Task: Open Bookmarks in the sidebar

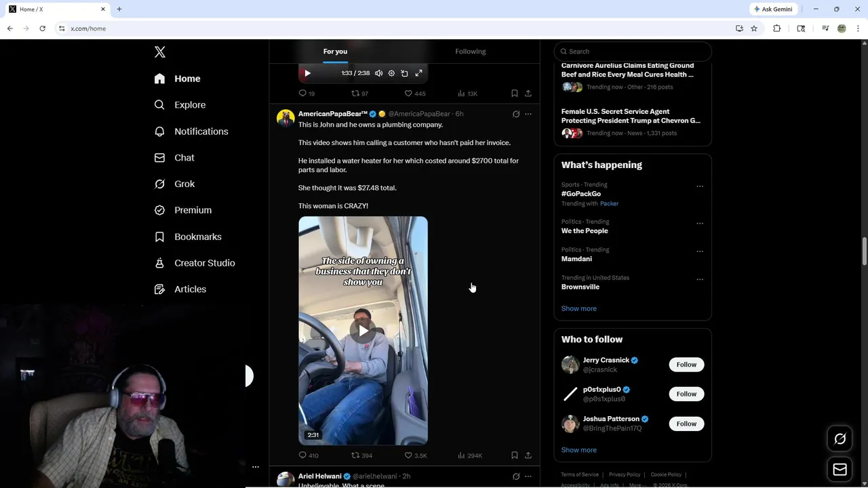Action: click(188, 237)
